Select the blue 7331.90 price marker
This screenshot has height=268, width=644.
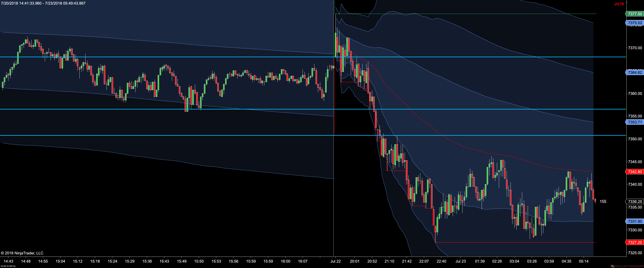(x=635, y=222)
